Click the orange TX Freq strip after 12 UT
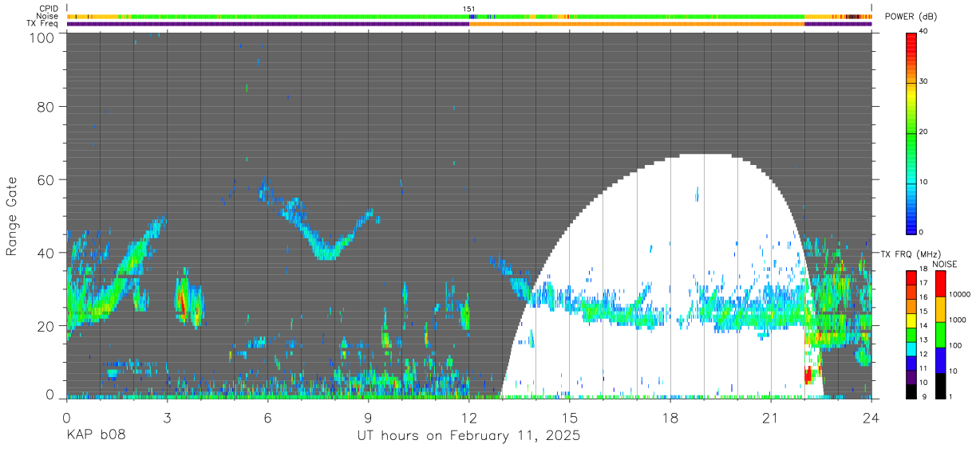Image resolution: width=980 pixels, height=452 pixels. click(637, 24)
